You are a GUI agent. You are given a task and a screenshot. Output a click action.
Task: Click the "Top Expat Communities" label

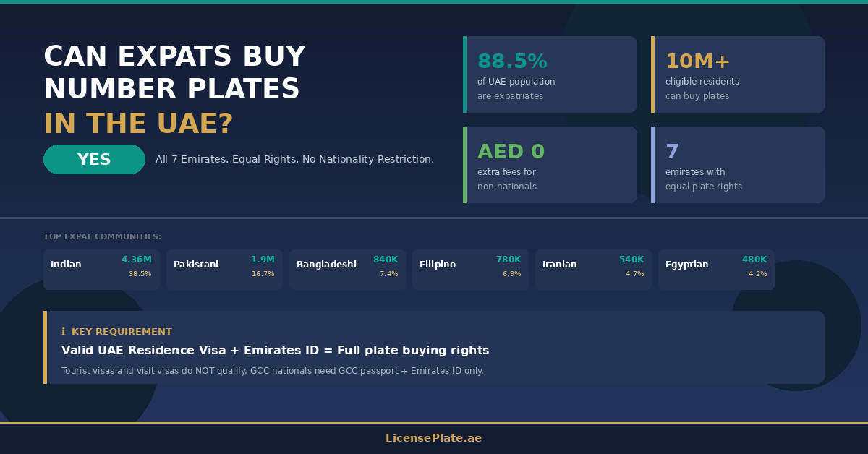[x=102, y=236]
